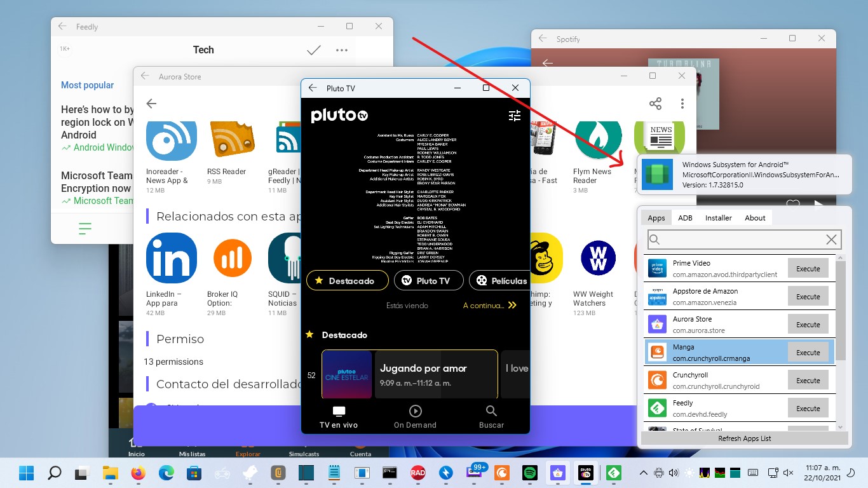Click Most popular heading in Feedly
This screenshot has height=488, width=868.
coord(88,85)
